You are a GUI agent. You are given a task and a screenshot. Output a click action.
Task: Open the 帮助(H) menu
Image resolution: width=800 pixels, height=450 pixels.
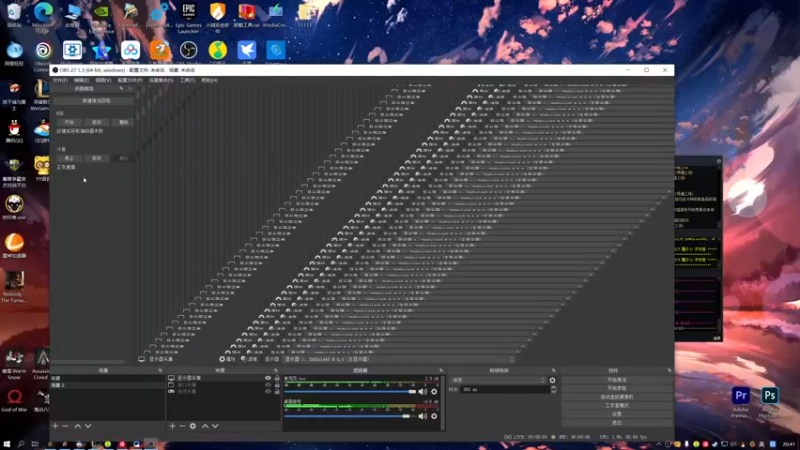209,81
